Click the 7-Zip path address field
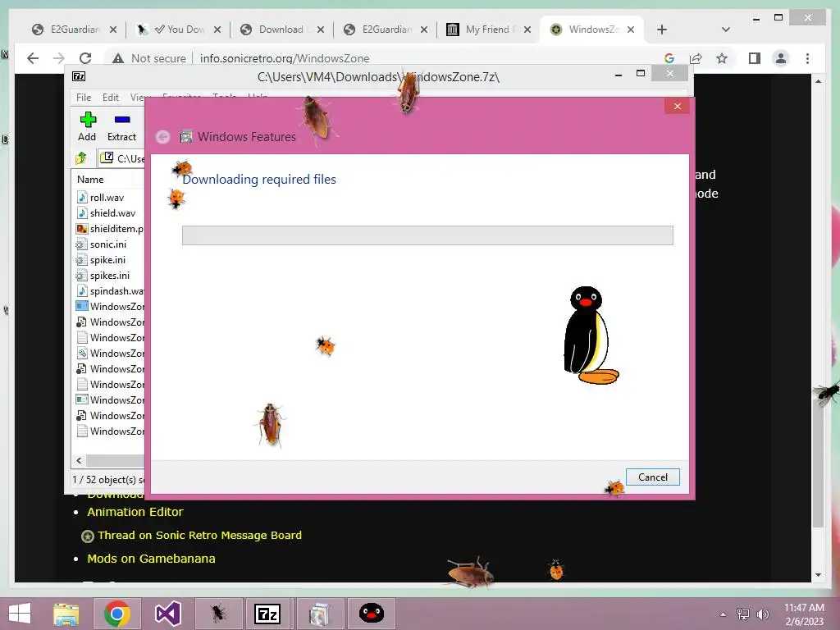Screen dimensions: 840x630 122,158
